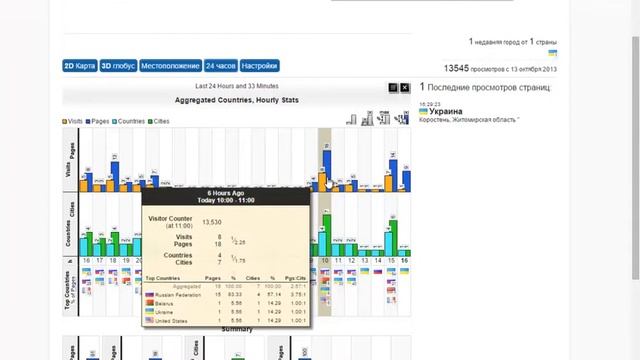The image size is (640, 360).
Task: Toggle the Visits legend entry
Action: 72,121
